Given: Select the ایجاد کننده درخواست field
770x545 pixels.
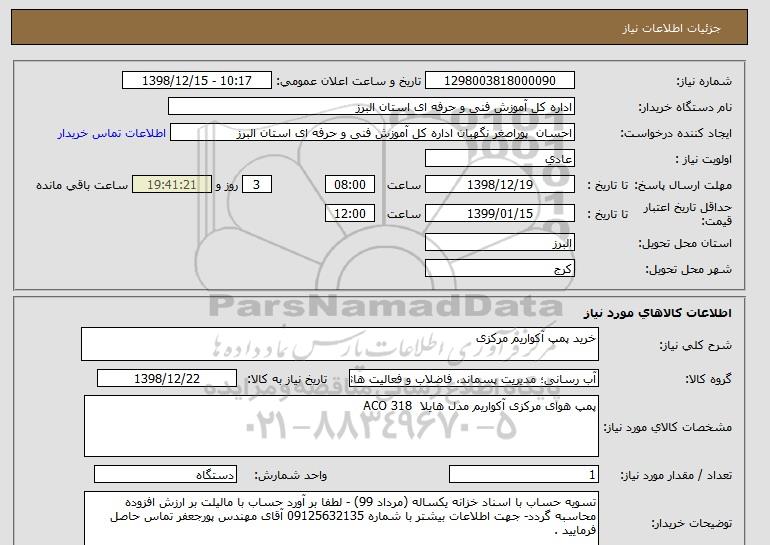Looking at the screenshot, I should [372, 133].
